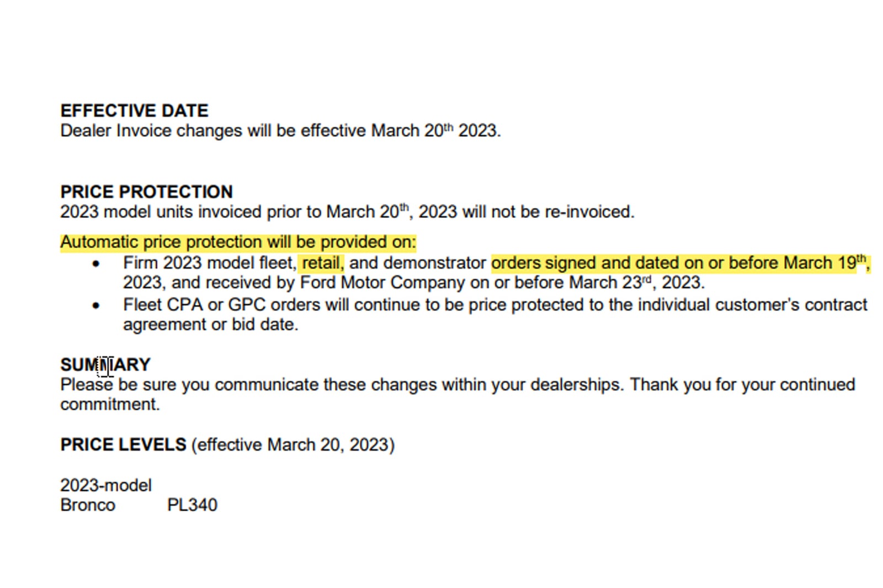
Task: Click highlighted "Automatic price protection" line
Action: pyautogui.click(x=238, y=242)
